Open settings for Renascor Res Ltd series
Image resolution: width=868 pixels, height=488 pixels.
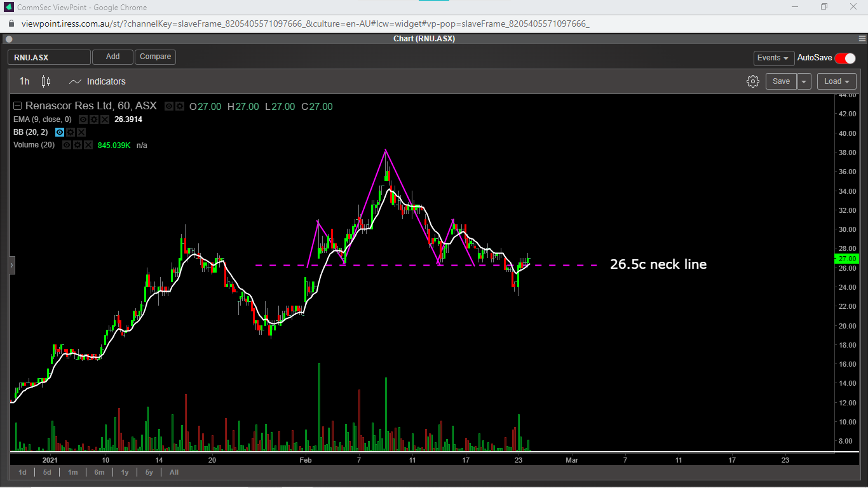point(180,106)
